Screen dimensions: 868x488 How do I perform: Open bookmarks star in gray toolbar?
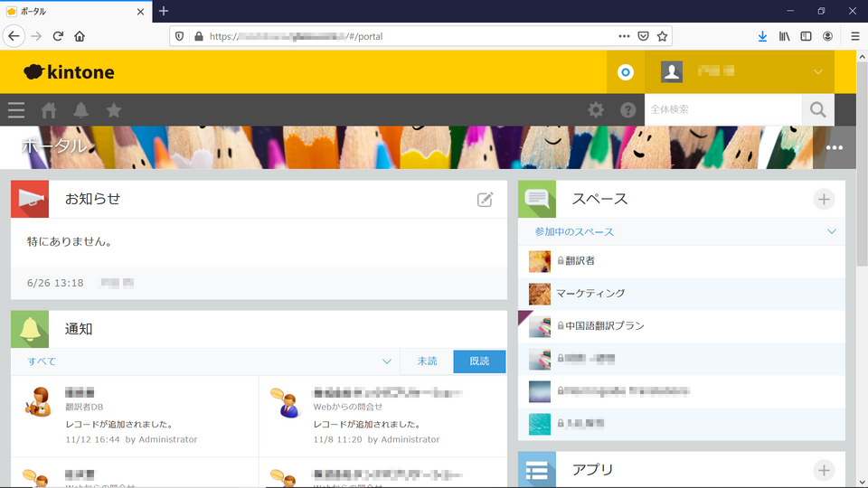(x=114, y=110)
